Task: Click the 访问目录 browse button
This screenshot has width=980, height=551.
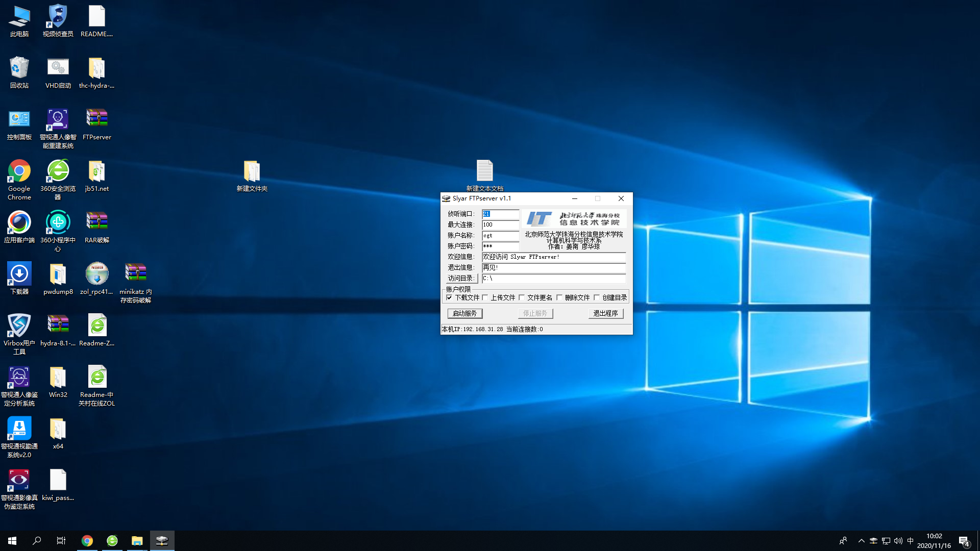Action: coord(462,278)
